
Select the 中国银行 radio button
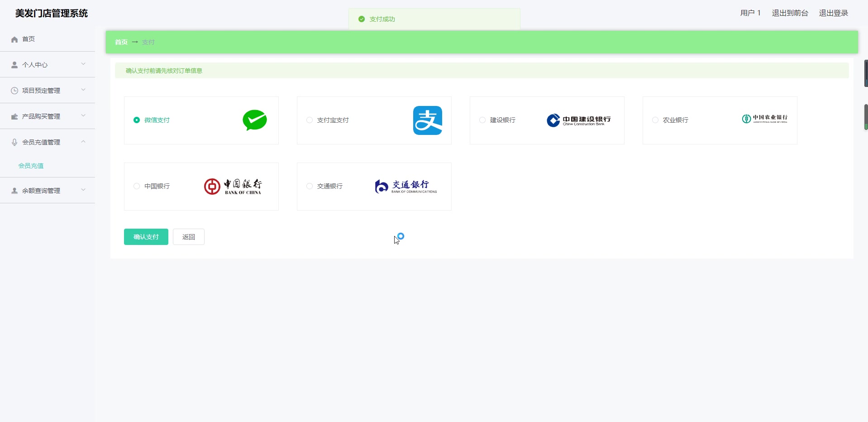137,186
